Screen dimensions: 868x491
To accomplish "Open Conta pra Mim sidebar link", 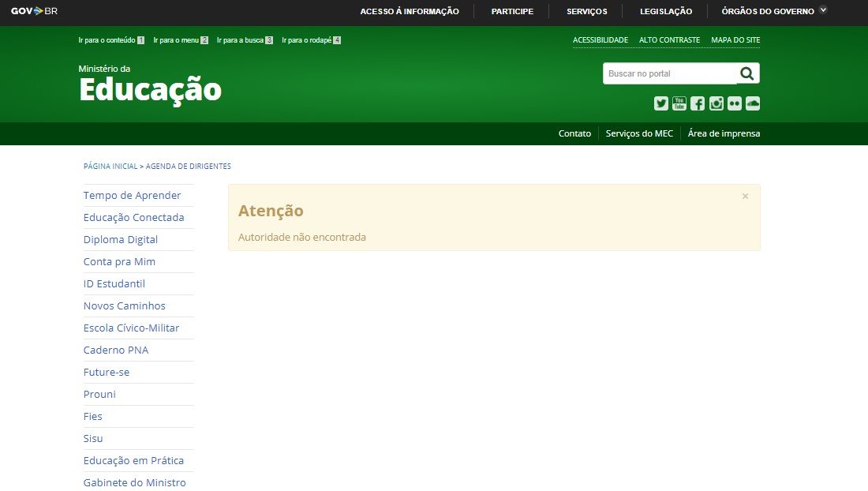I will (x=120, y=262).
